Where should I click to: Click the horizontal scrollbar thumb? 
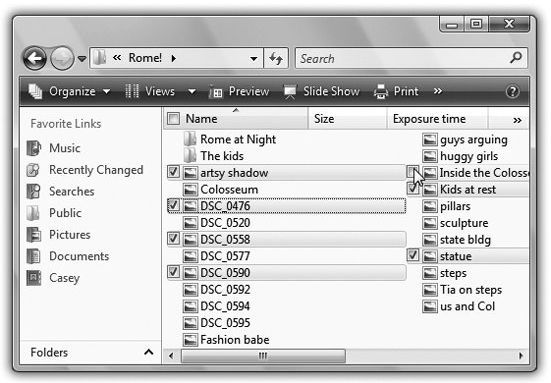pos(263,356)
